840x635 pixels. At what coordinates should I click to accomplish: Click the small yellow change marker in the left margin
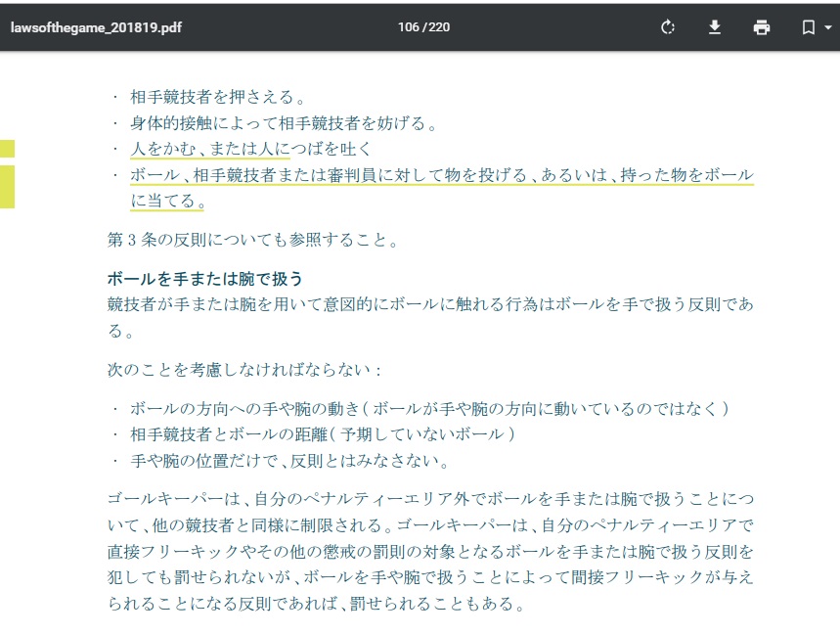pyautogui.click(x=7, y=149)
